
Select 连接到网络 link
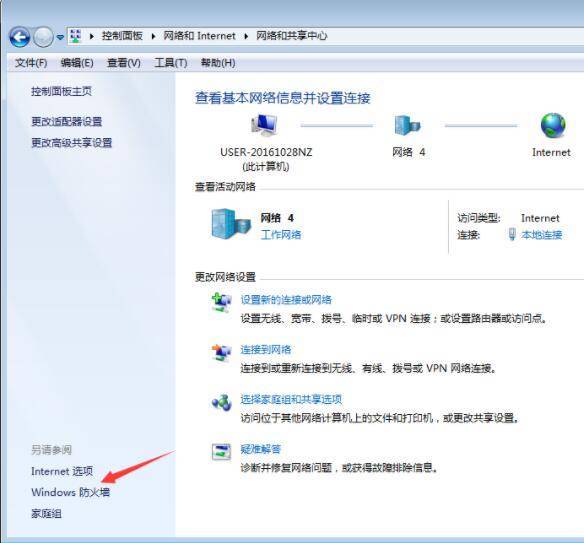(x=266, y=349)
